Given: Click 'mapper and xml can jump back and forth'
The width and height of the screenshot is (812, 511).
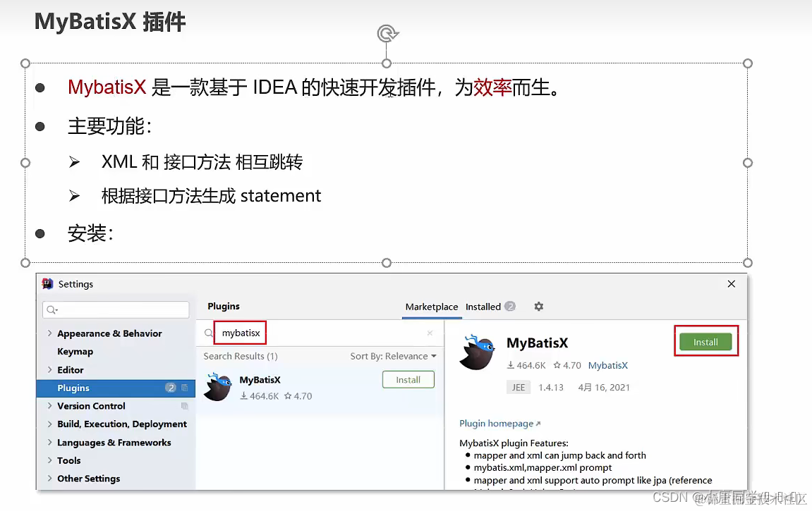Looking at the screenshot, I should [560, 455].
